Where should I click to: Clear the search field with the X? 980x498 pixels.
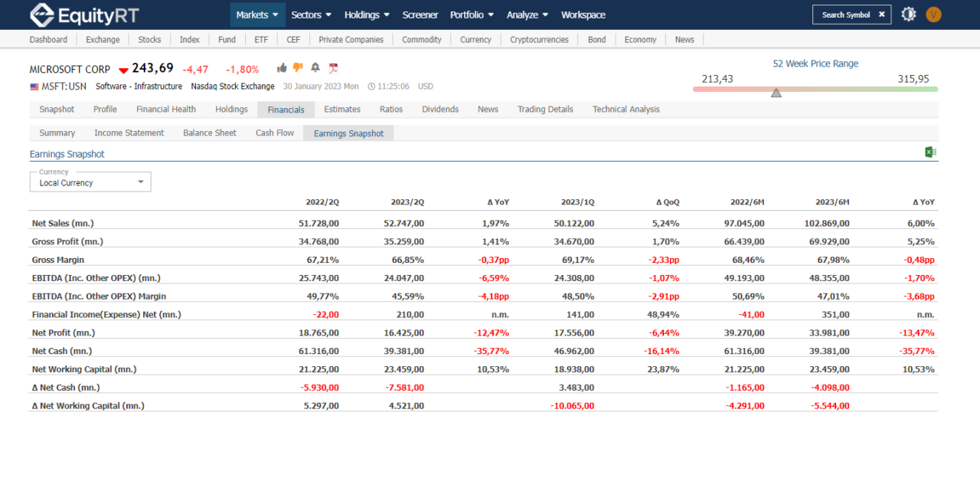coord(880,14)
